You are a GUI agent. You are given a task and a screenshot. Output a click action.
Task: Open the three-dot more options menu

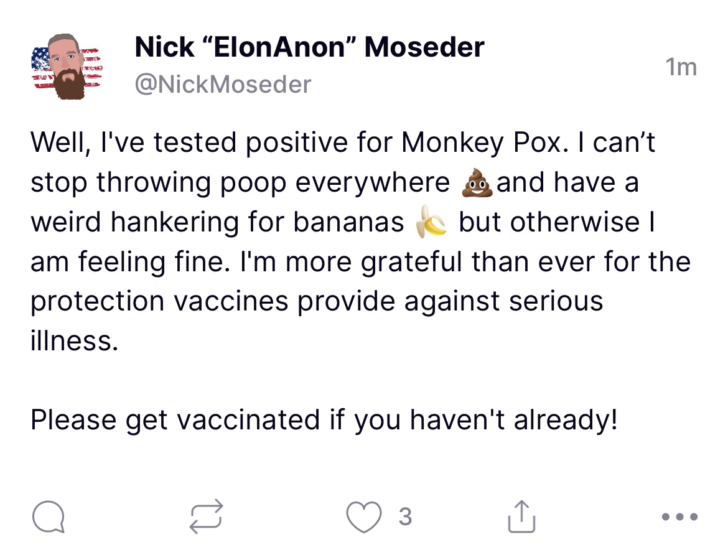680,517
